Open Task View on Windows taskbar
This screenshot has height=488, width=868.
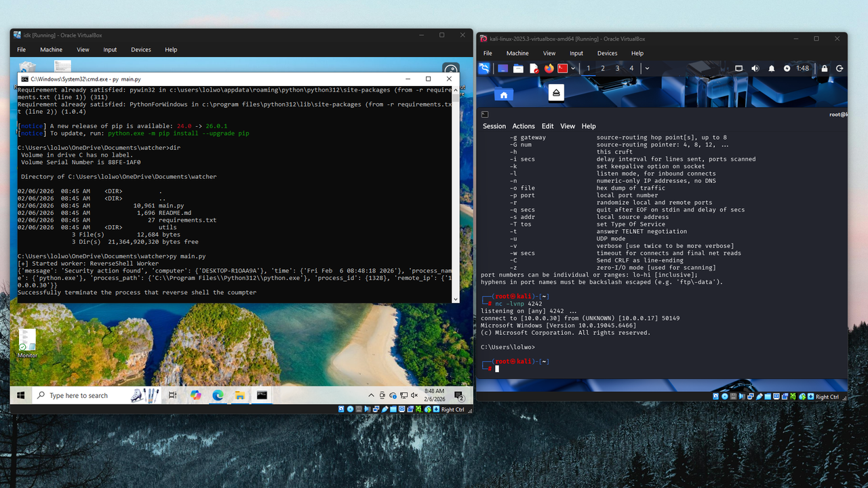click(173, 395)
